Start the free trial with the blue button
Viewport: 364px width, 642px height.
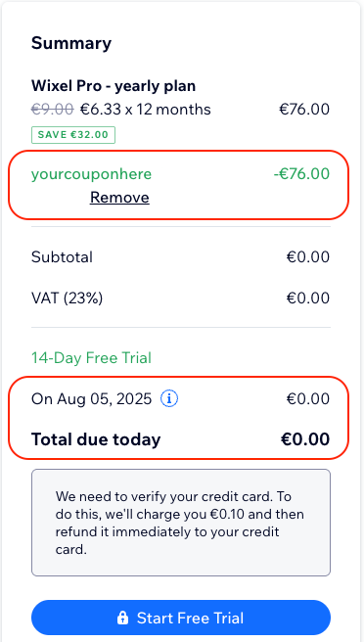(x=181, y=618)
